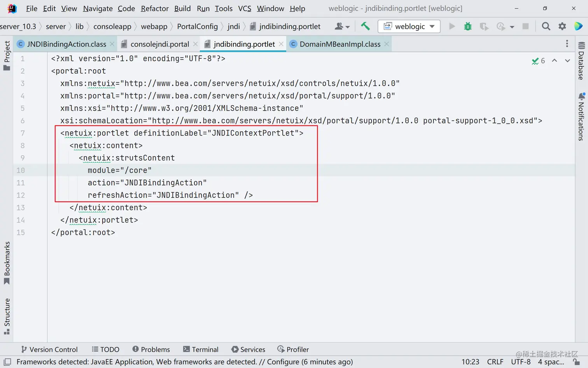Click line number 12 in gutter
The width and height of the screenshot is (588, 368).
(x=21, y=195)
